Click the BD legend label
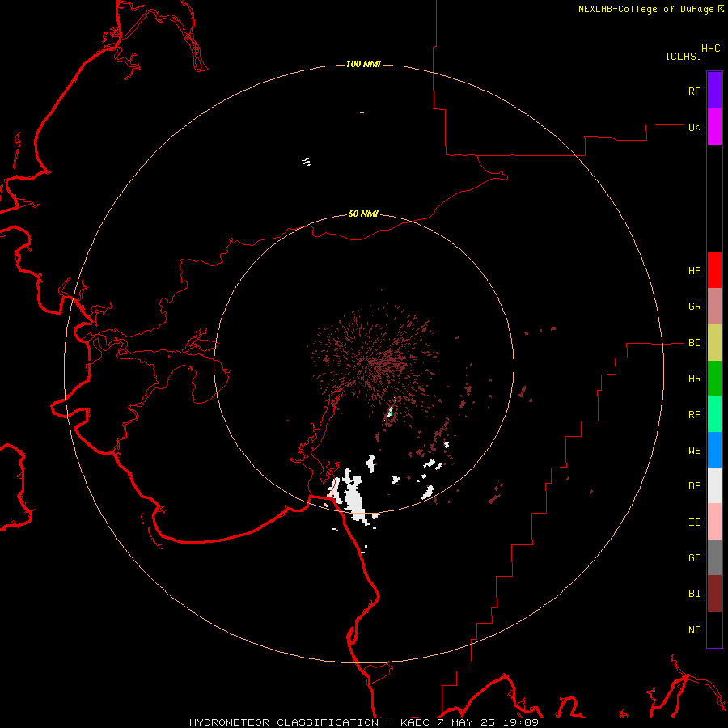 coord(694,343)
